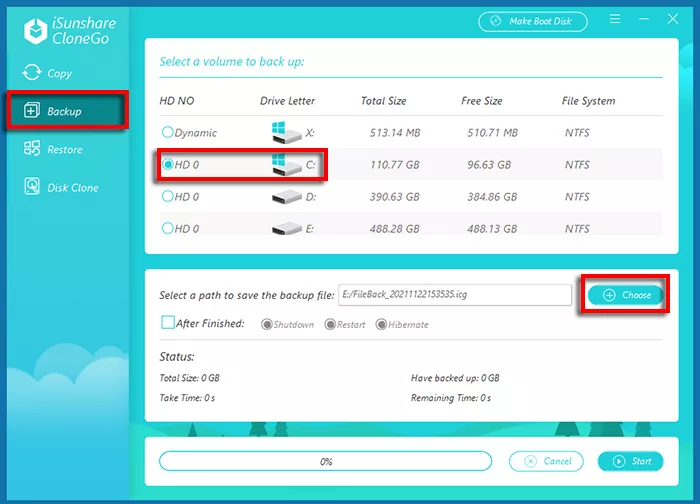Image resolution: width=700 pixels, height=504 pixels.
Task: Click the 0% progress bar
Action: (x=325, y=461)
